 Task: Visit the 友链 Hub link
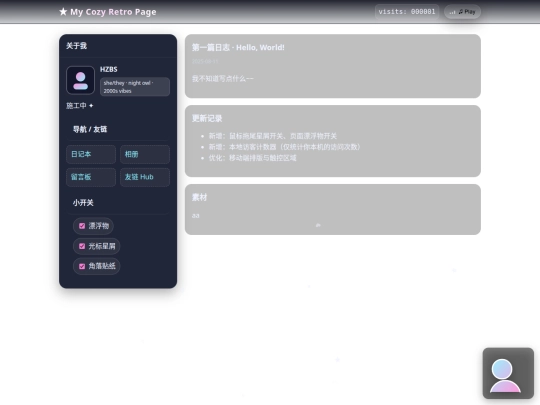click(x=145, y=177)
